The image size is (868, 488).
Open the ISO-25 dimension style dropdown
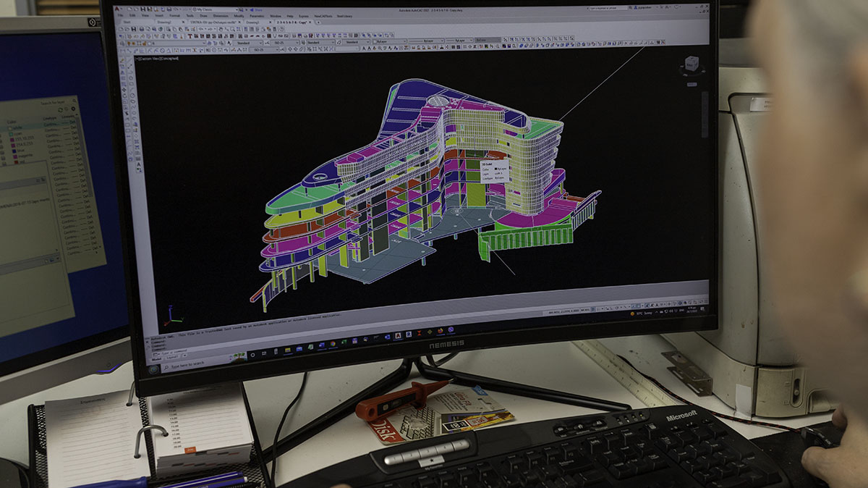(284, 43)
